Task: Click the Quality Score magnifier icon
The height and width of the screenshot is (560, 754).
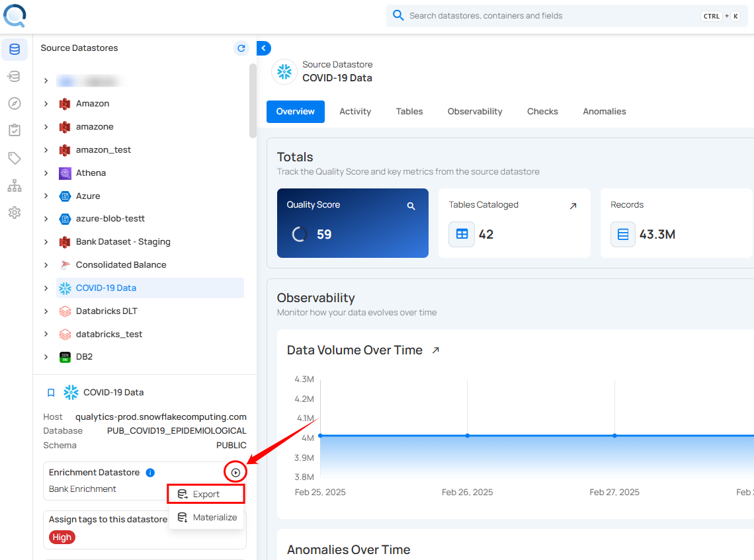Action: tap(411, 206)
